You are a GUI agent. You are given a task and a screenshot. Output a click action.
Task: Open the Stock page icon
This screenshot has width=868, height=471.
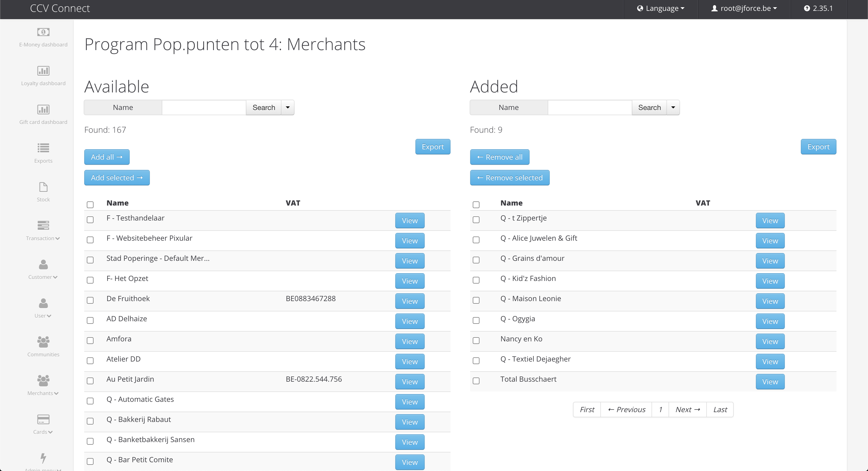point(43,187)
